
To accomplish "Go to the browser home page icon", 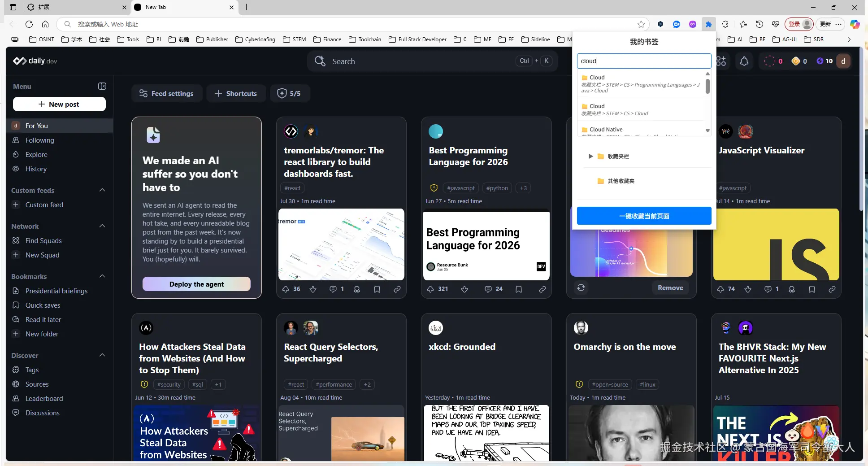I will click(x=45, y=24).
